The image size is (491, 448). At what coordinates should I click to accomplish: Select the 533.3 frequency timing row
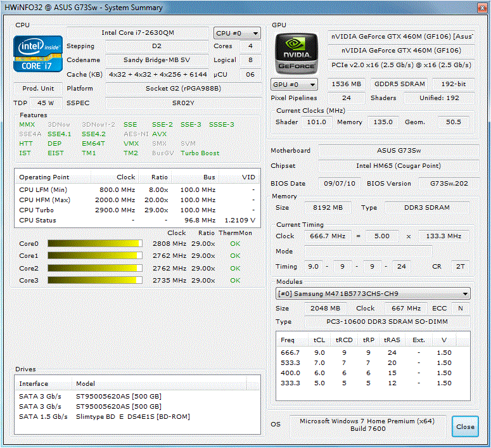(x=373, y=363)
